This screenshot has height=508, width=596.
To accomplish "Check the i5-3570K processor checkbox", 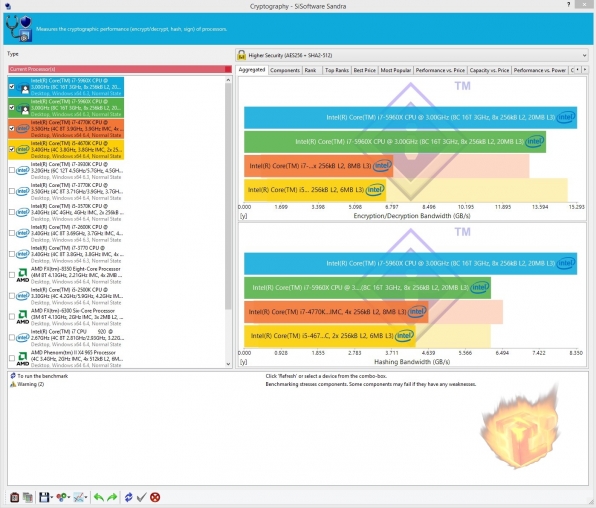I will [12, 212].
